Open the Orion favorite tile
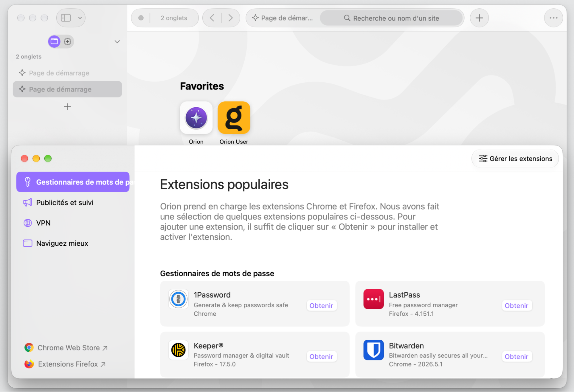 (196, 118)
